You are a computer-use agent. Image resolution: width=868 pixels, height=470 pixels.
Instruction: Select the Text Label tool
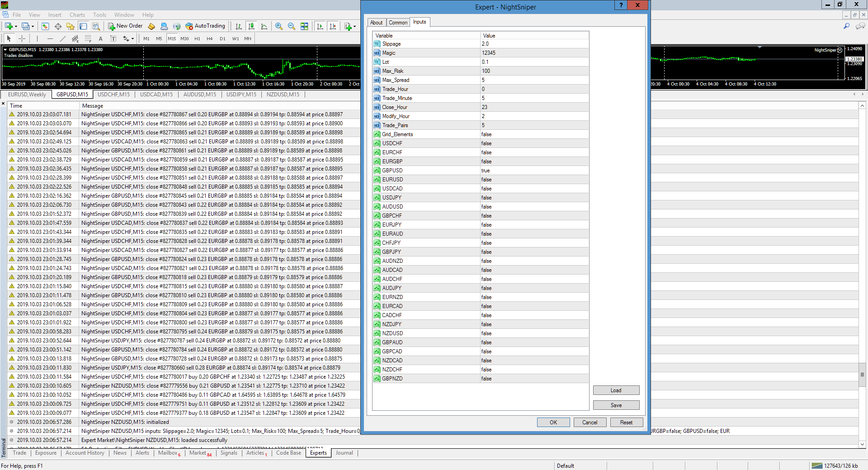113,38
